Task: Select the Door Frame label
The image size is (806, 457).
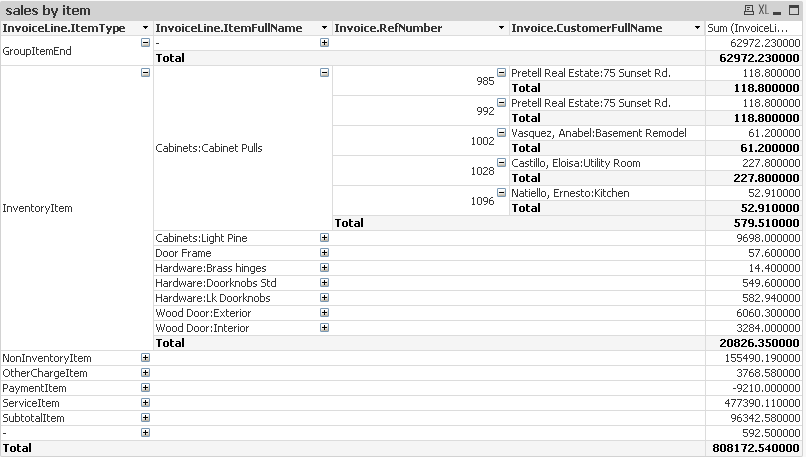Action: 184,253
